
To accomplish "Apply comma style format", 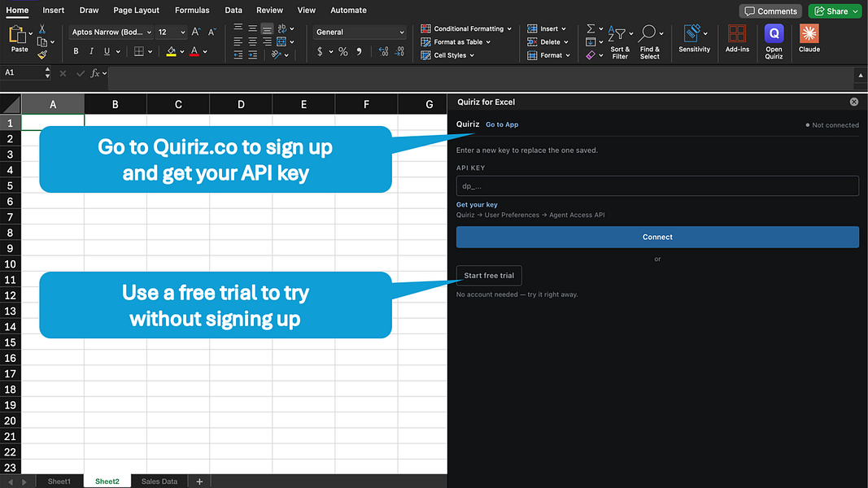I will pos(360,51).
